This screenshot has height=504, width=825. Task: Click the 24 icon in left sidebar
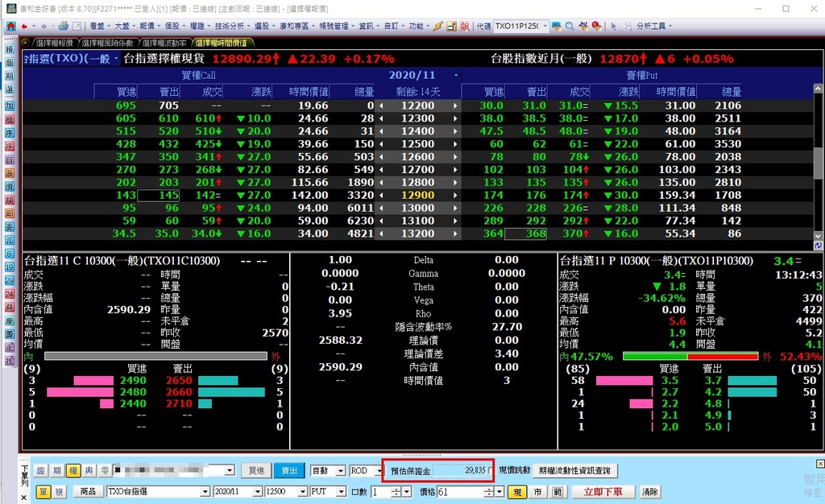(10, 294)
